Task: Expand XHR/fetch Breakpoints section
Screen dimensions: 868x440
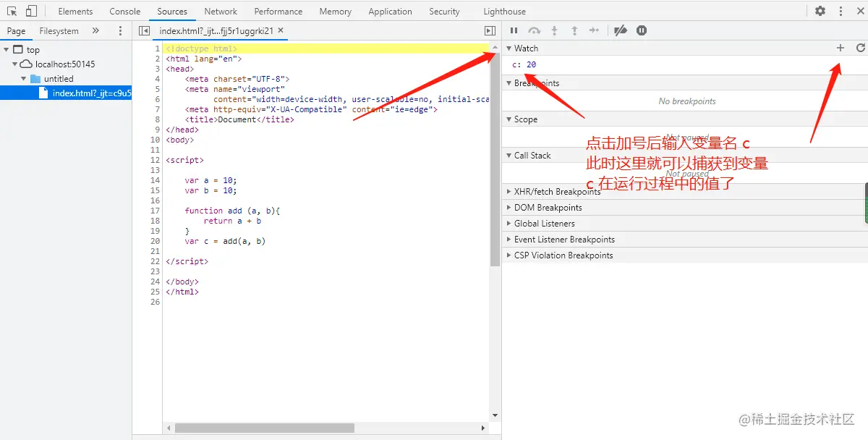Action: pyautogui.click(x=509, y=192)
